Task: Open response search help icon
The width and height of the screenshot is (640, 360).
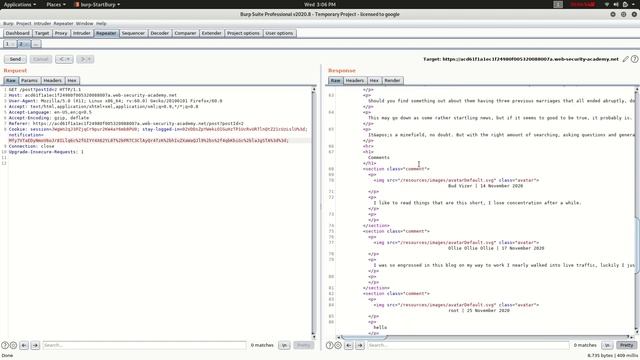Action: point(329,345)
